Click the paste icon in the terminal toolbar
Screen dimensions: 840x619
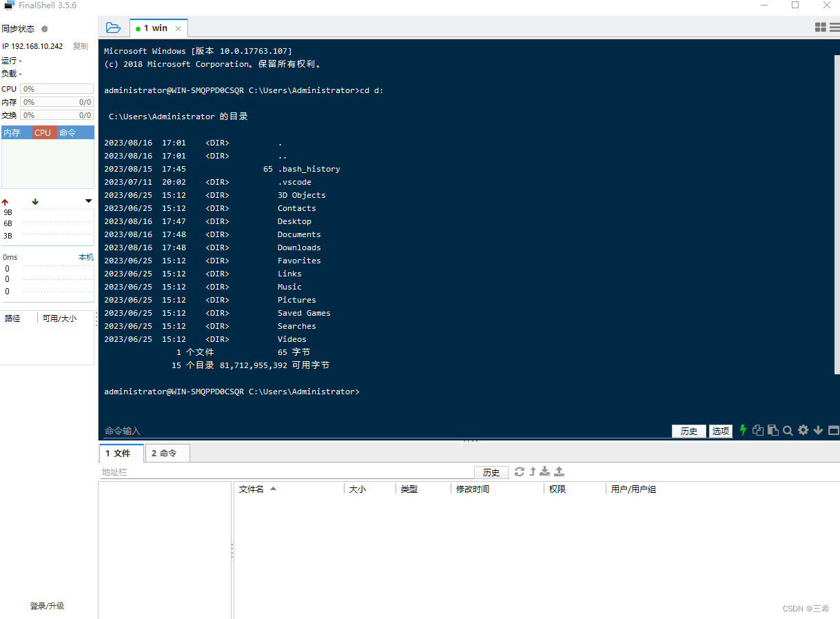[772, 431]
